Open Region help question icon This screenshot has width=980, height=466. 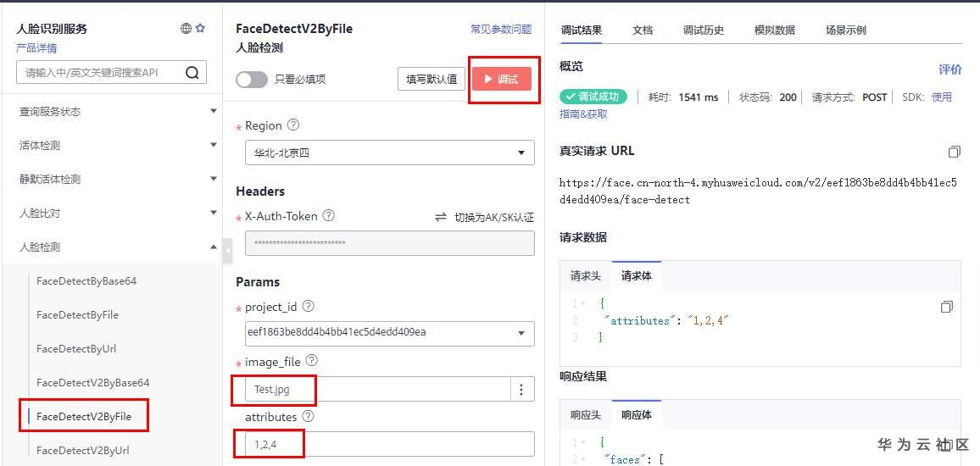292,125
